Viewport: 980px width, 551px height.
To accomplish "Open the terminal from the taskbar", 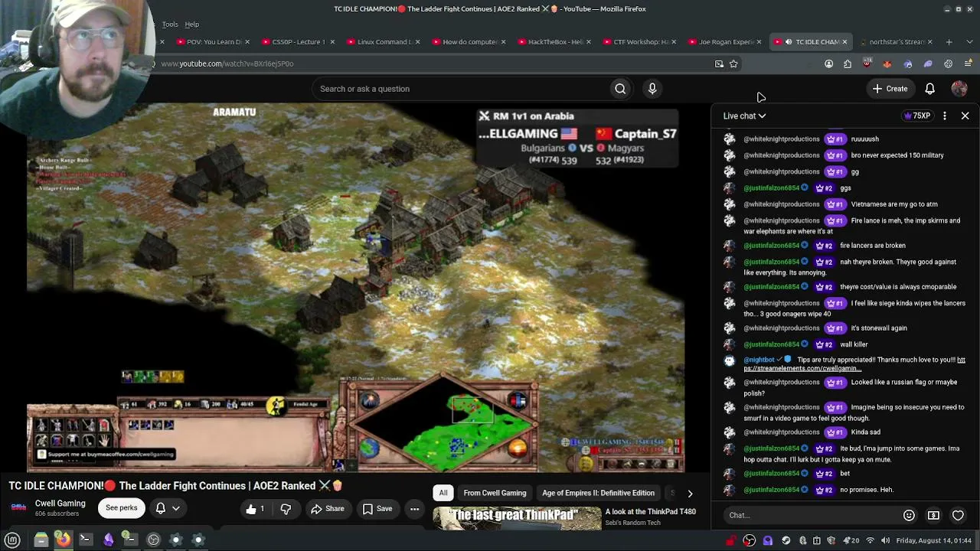I will point(86,540).
